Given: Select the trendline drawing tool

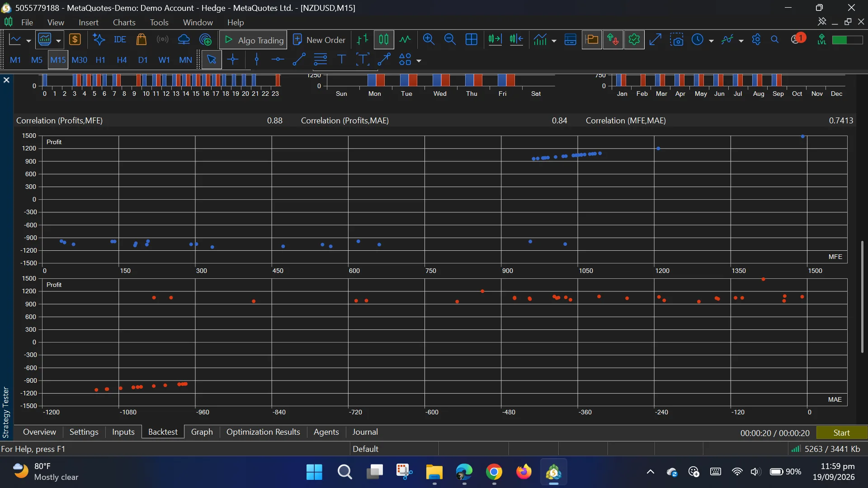Looking at the screenshot, I should tap(299, 60).
